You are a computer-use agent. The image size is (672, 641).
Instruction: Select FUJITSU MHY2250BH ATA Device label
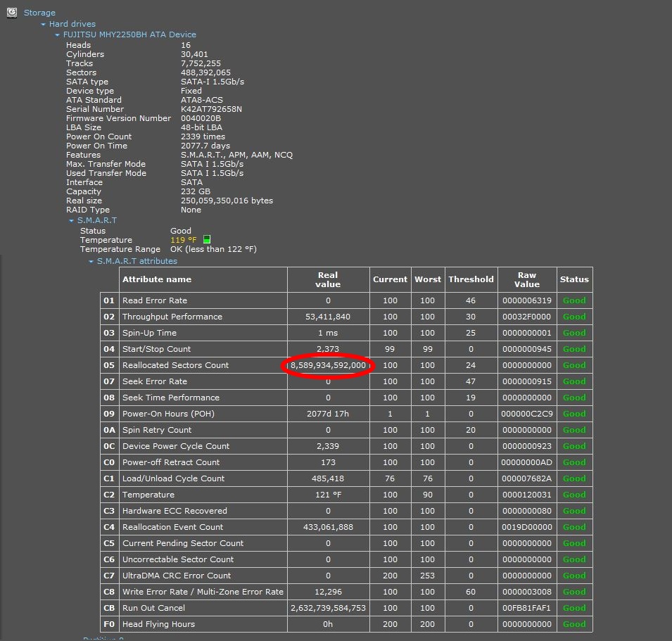[129, 34]
